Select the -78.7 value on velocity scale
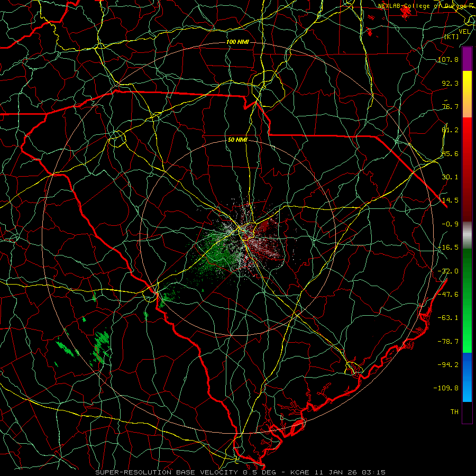This screenshot has height=476, width=476. [448, 342]
